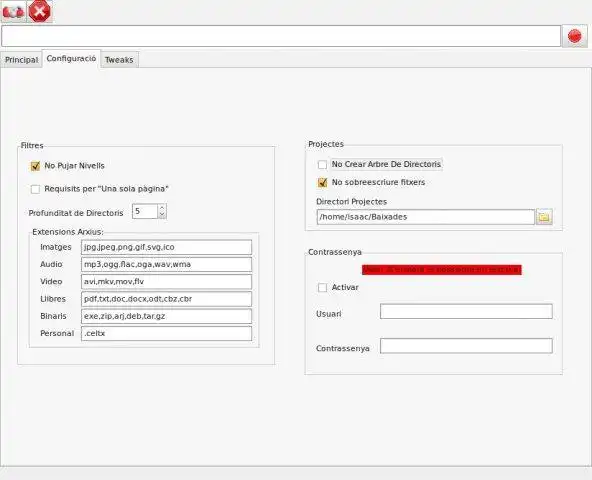Click the Usuari input field
This screenshot has width=592, height=480.
[x=466, y=312]
